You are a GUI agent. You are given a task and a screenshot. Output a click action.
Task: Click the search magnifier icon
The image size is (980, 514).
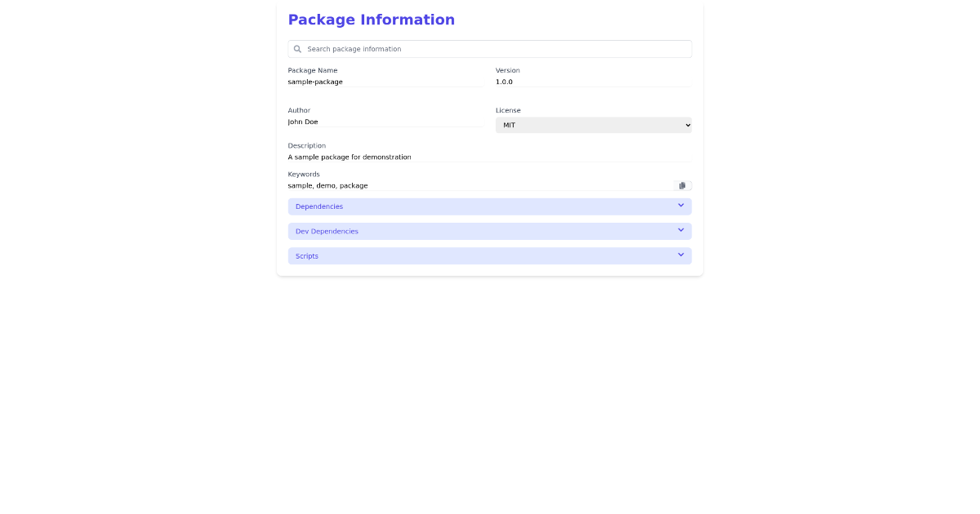tap(296, 49)
